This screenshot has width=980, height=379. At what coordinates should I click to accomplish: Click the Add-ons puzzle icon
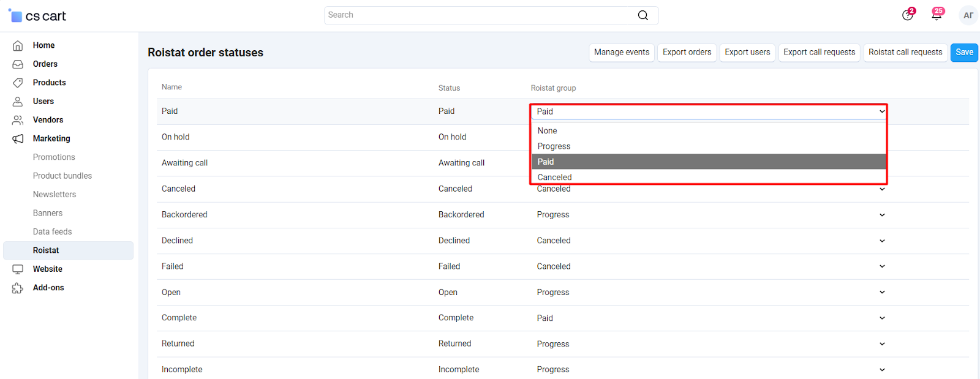coord(18,288)
